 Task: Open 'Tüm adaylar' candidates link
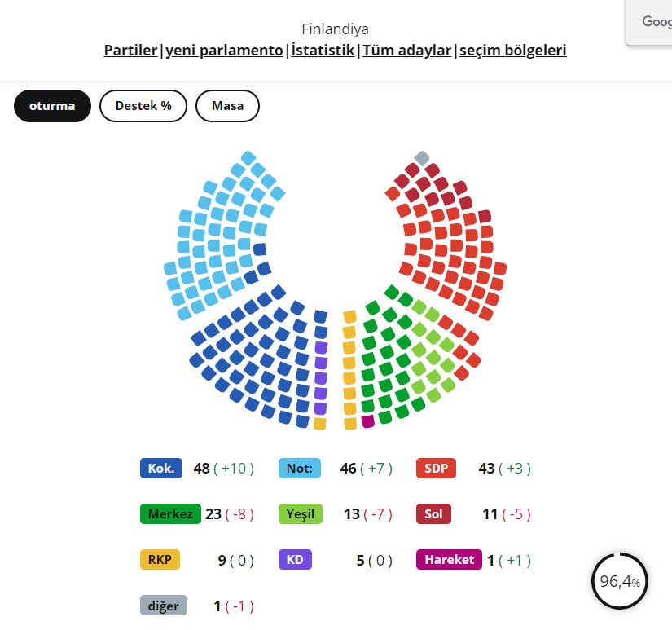[x=406, y=51]
